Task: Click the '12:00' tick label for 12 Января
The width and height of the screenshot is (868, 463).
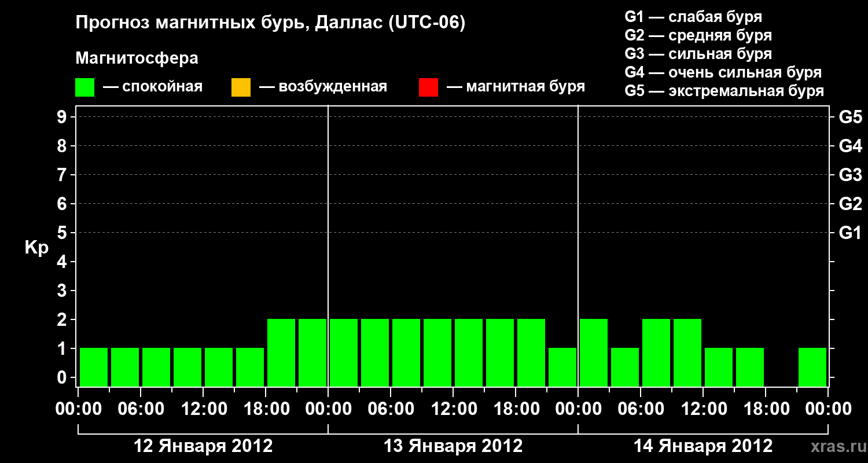Action: point(203,409)
